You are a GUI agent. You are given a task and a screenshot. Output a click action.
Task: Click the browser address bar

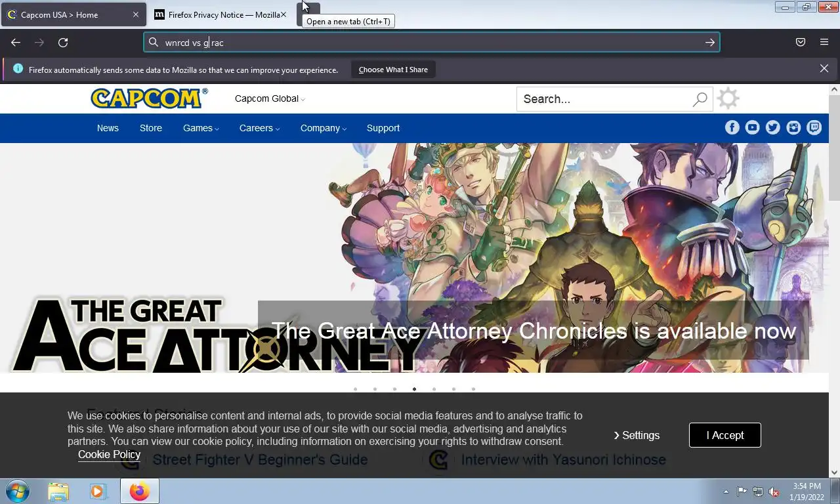[432, 43]
